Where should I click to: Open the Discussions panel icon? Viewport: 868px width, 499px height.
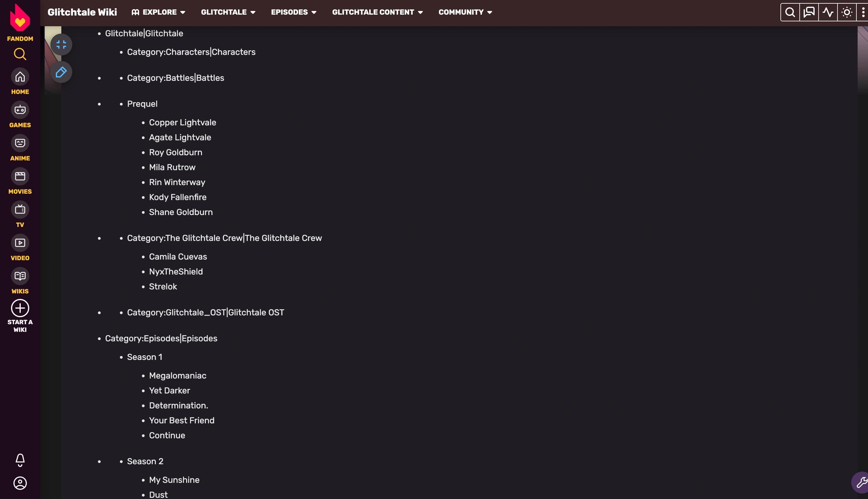pyautogui.click(x=809, y=12)
